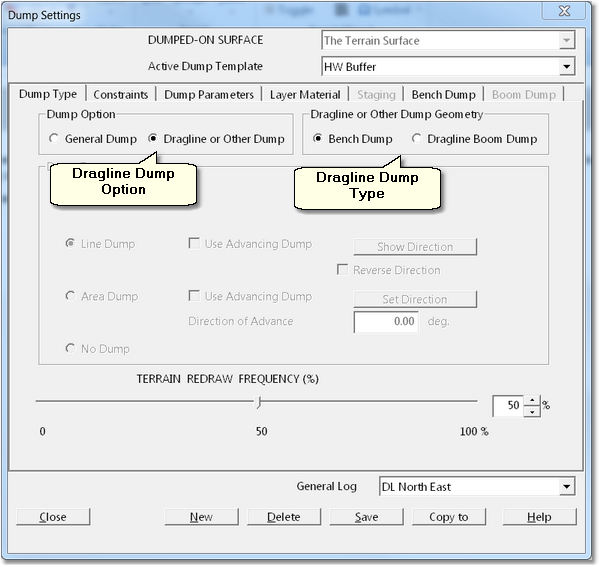
Task: Open the Active Dump Template dropdown arrow
Action: pos(567,66)
